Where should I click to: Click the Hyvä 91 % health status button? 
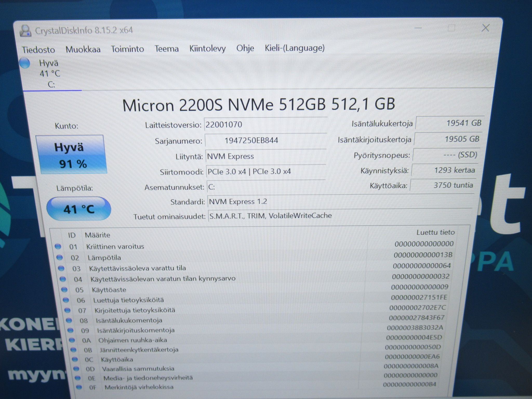[71, 155]
